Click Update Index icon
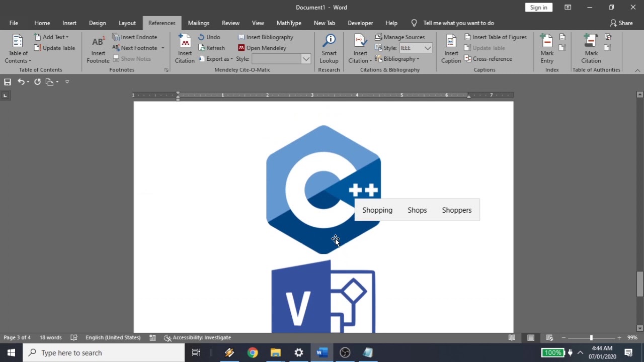The width and height of the screenshot is (644, 362). (x=562, y=48)
